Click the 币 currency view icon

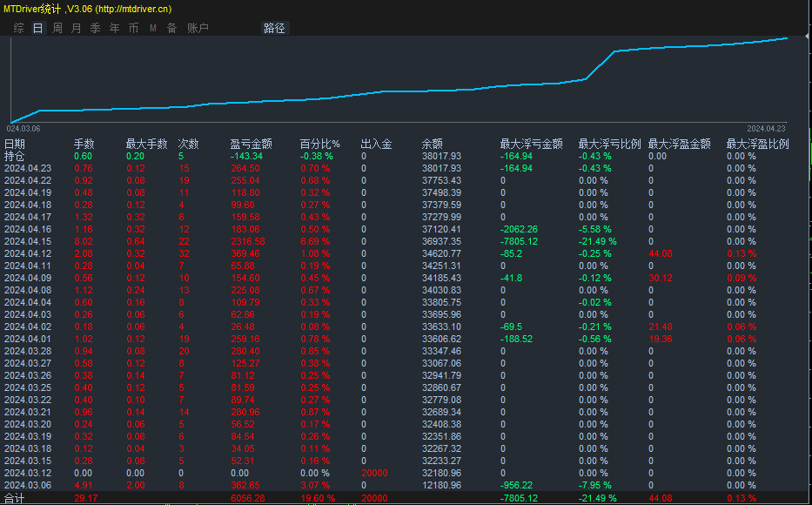[x=133, y=27]
